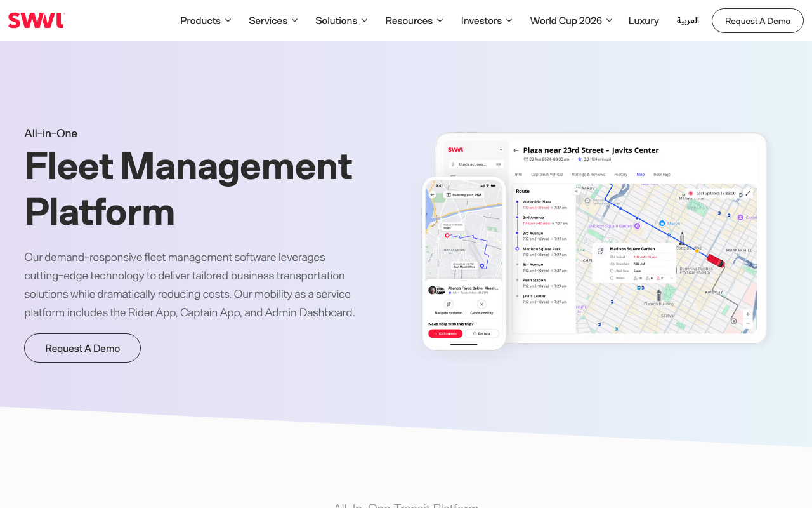Expand the Riders row chevron in the popup
Screen dimensions: 812x508
pyautogui.click(x=672, y=278)
